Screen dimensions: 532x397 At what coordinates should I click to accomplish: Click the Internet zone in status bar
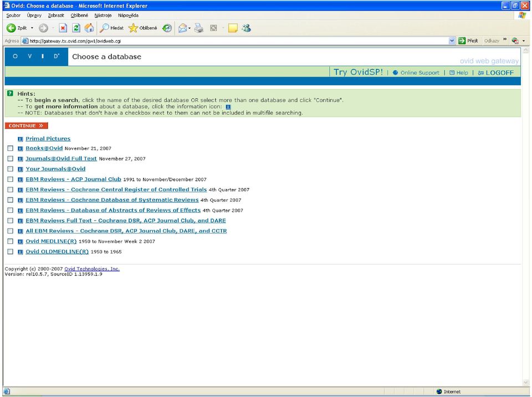[448, 391]
